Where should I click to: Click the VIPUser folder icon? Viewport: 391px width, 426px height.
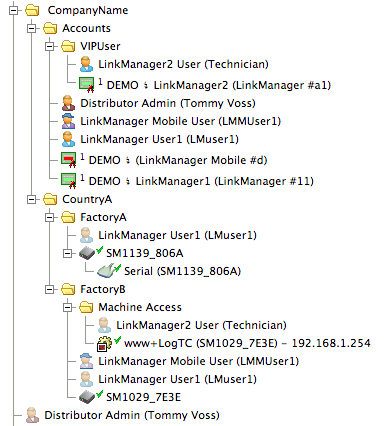pyautogui.click(x=68, y=46)
